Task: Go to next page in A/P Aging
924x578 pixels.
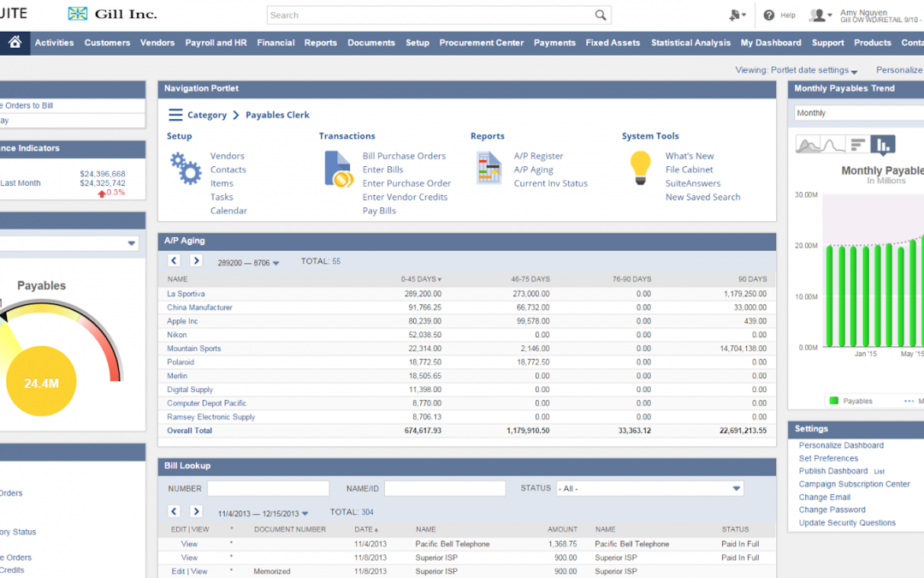Action: click(196, 260)
